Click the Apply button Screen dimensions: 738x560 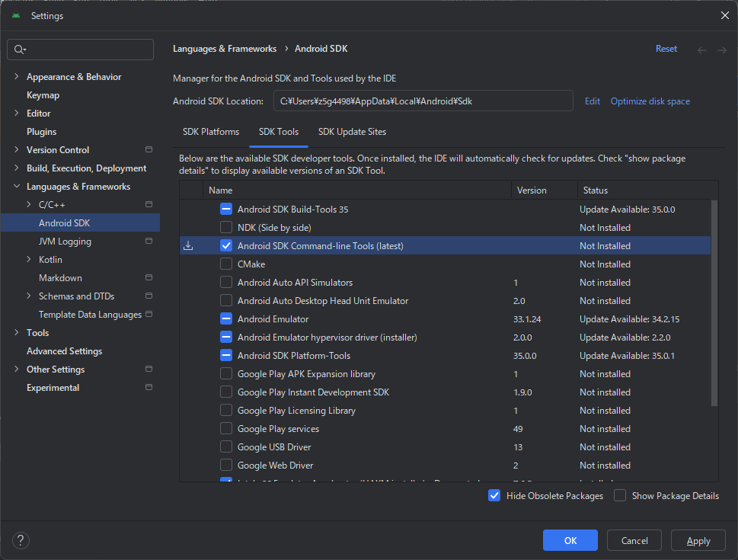[698, 540]
